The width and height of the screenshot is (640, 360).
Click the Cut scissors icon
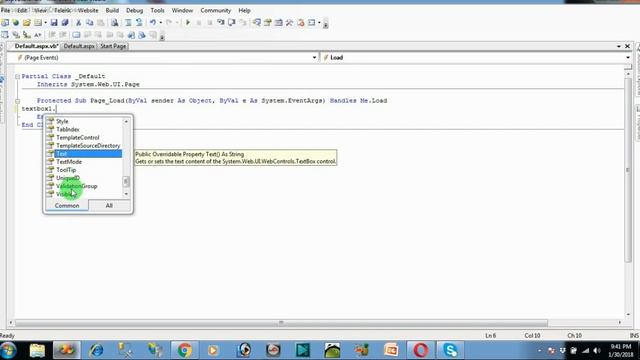(x=78, y=23)
